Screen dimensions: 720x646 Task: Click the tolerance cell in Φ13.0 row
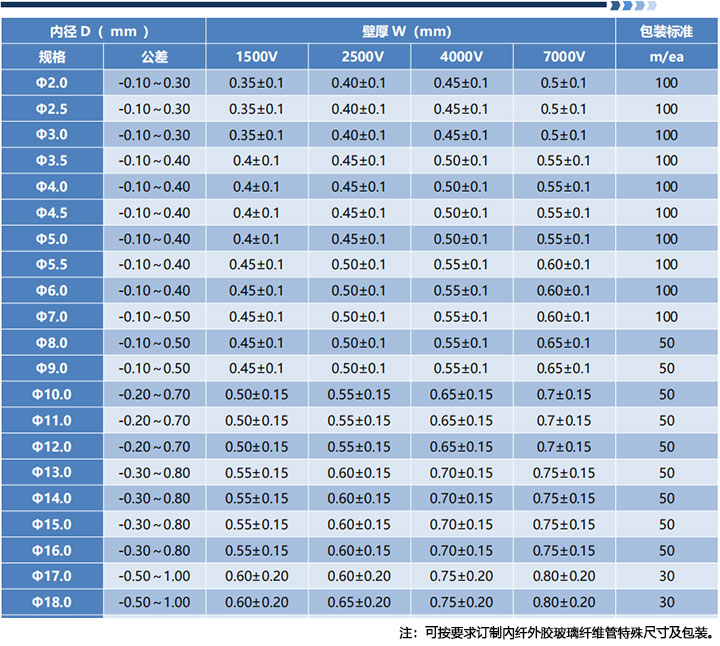pos(154,472)
